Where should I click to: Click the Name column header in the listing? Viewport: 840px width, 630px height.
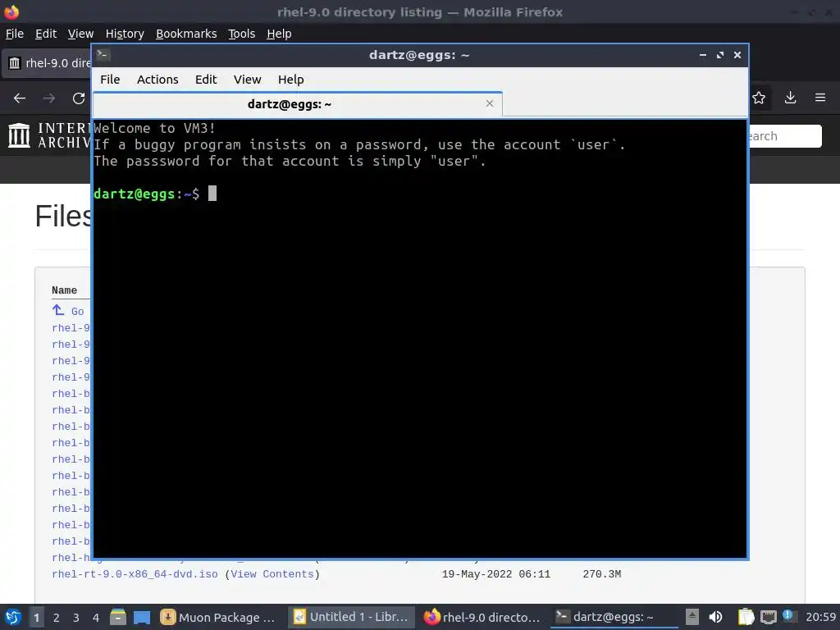64,290
